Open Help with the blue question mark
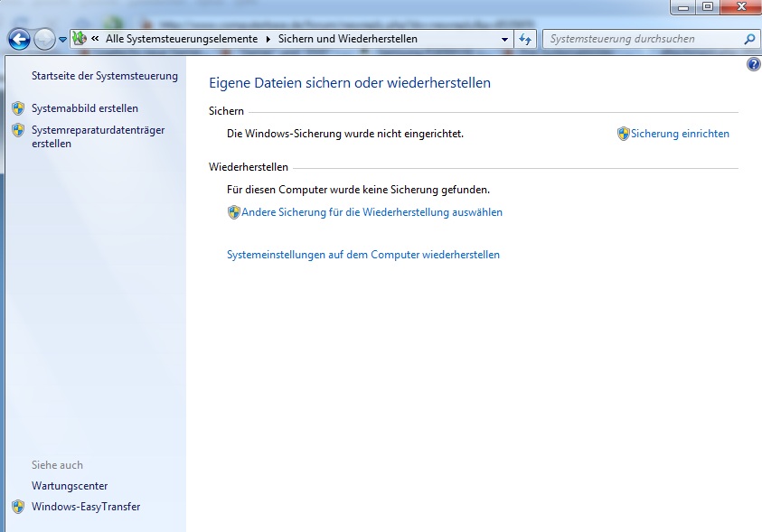 click(754, 64)
